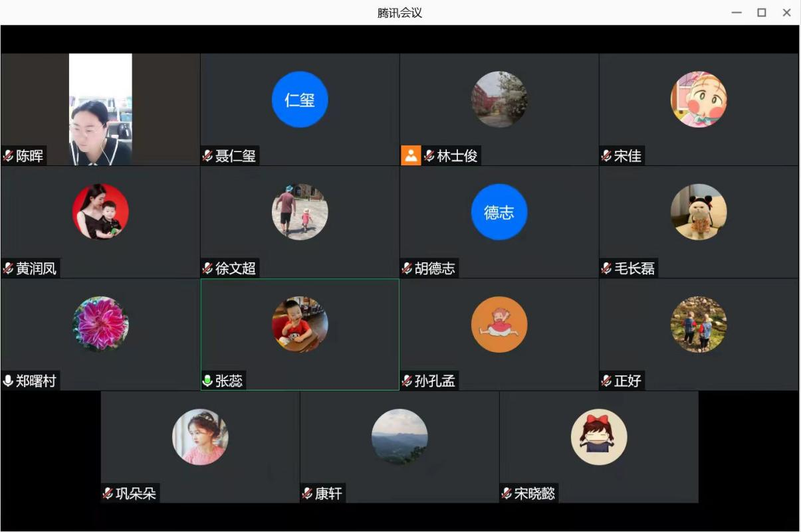The image size is (801, 532).
Task: Click the 宋晓懿 name label
Action: point(534,493)
